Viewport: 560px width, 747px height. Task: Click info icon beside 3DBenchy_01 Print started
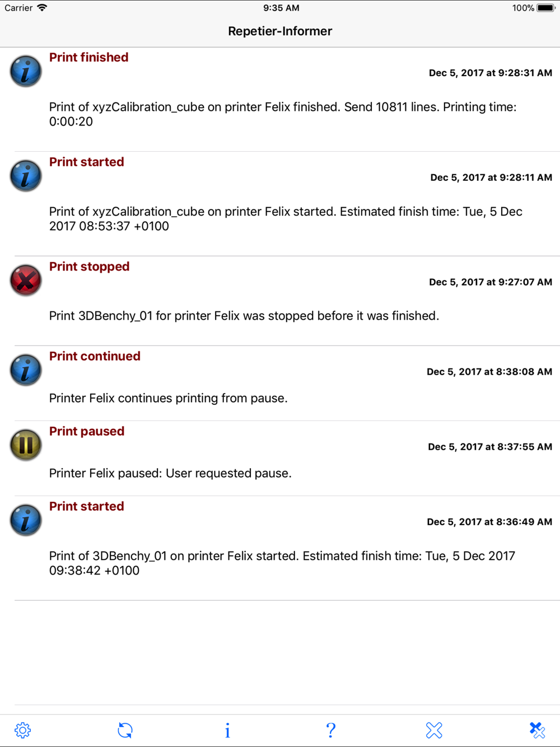(x=26, y=520)
